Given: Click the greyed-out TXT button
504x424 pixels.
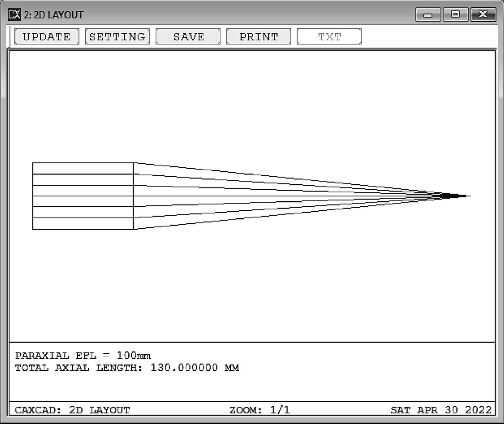Looking at the screenshot, I should (x=329, y=36).
